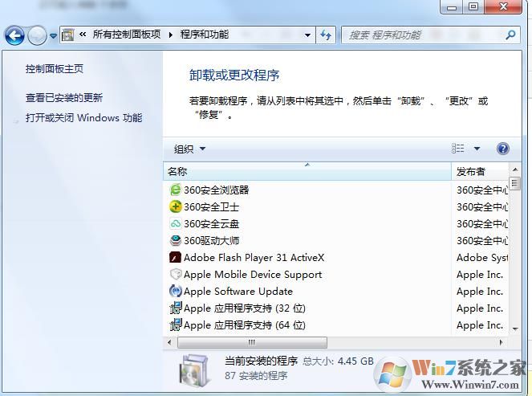This screenshot has height=396, width=532.
Task: Sort by the 名称 column header
Action: click(307, 172)
